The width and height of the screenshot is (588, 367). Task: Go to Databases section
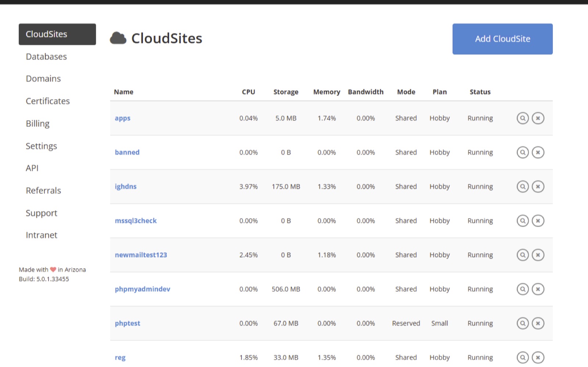(x=46, y=57)
